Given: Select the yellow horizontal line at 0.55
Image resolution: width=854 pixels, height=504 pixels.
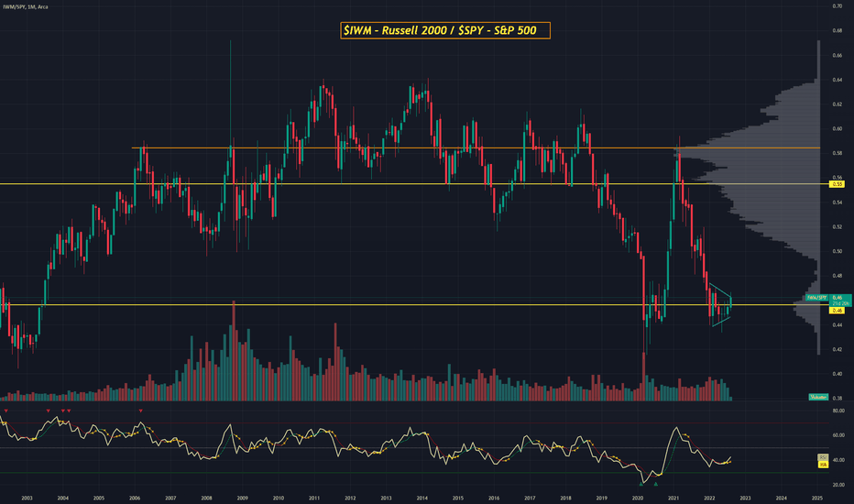Looking at the screenshot, I should pos(414,183).
